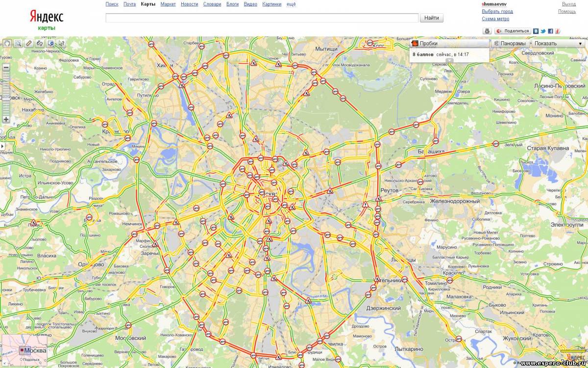The width and height of the screenshot is (588, 368).
Task: Open Видео in top navigation
Action: (x=250, y=4)
